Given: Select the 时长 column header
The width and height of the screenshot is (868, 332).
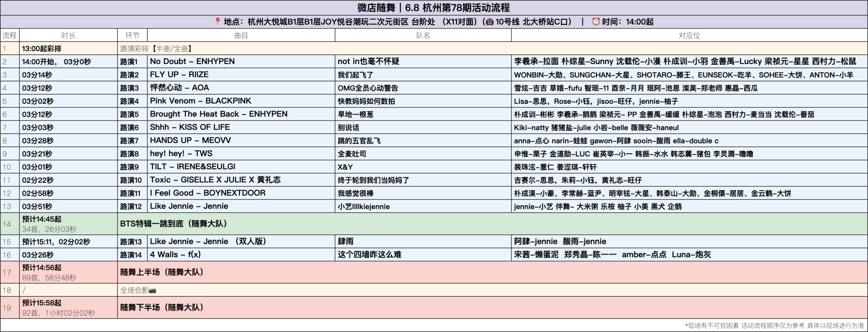Looking at the screenshot, I should point(68,35).
